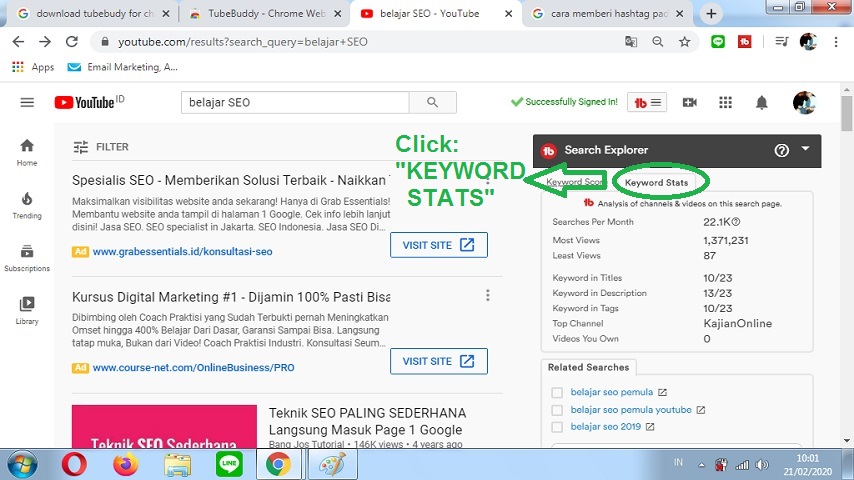The height and width of the screenshot is (480, 854).
Task: Check the 'belajar seo 2019' checkbox
Action: [x=558, y=427]
